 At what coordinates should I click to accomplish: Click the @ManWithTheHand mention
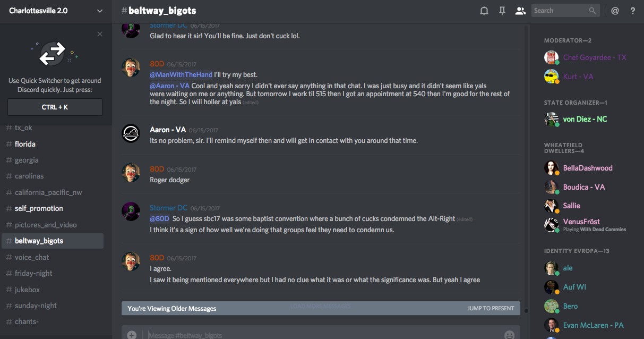click(181, 75)
